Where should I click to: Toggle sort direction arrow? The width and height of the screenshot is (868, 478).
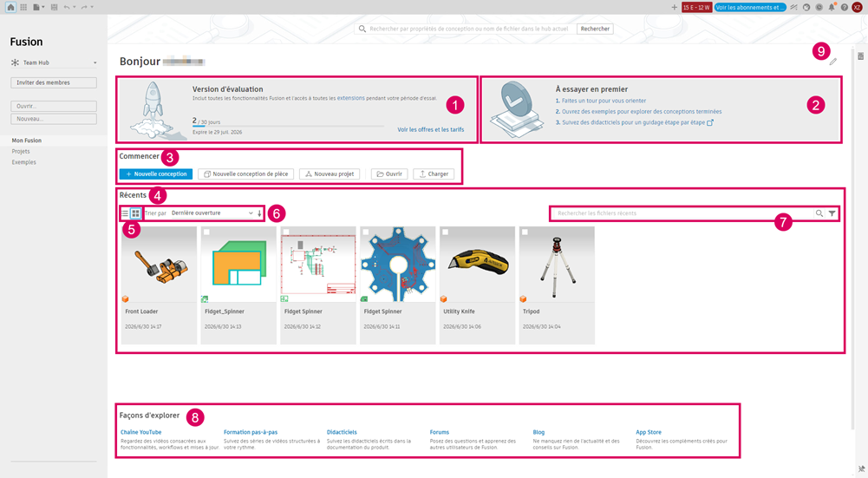(259, 213)
